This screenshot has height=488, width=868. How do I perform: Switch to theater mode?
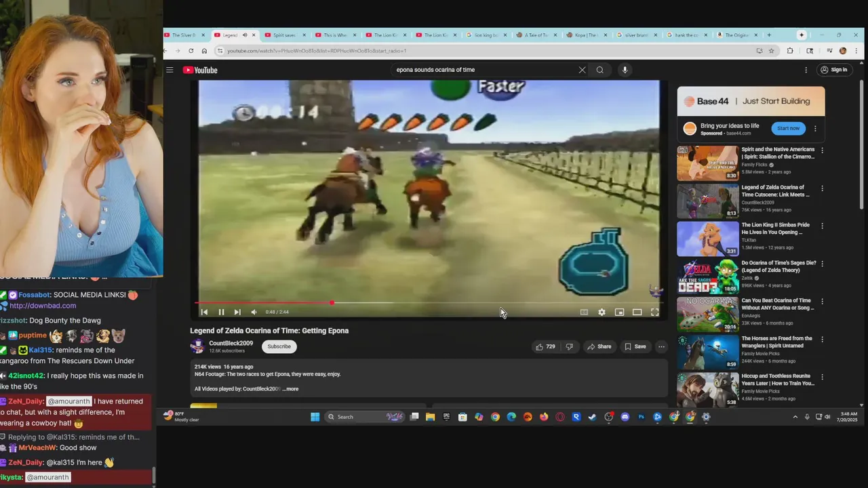tap(637, 312)
